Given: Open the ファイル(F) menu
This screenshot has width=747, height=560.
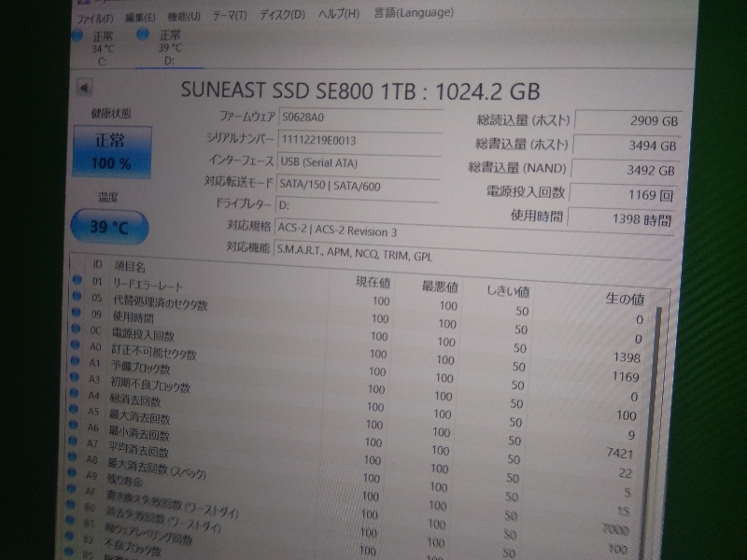Looking at the screenshot, I should 95,19.
